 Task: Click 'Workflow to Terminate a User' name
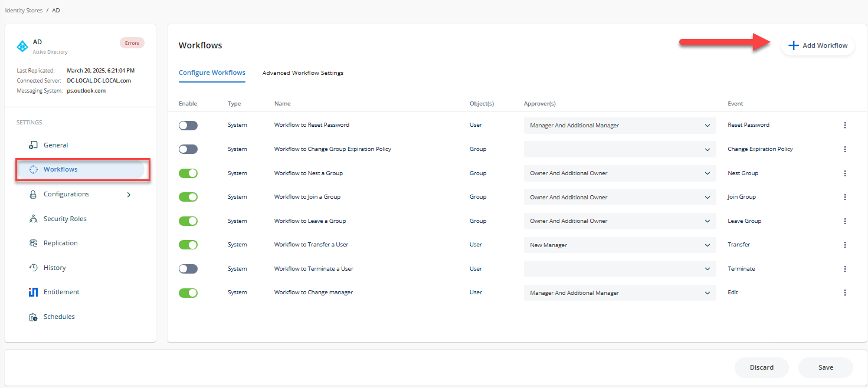pyautogui.click(x=314, y=269)
